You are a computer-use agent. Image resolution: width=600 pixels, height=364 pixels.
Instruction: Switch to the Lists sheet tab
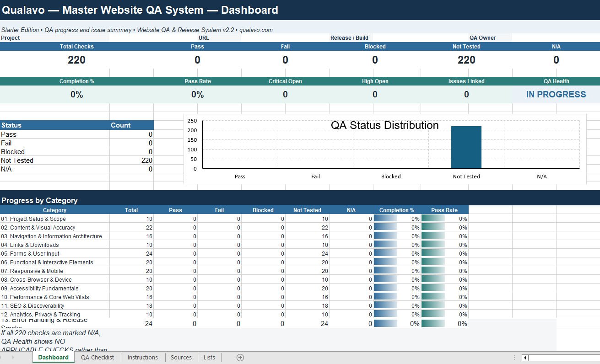(x=209, y=358)
